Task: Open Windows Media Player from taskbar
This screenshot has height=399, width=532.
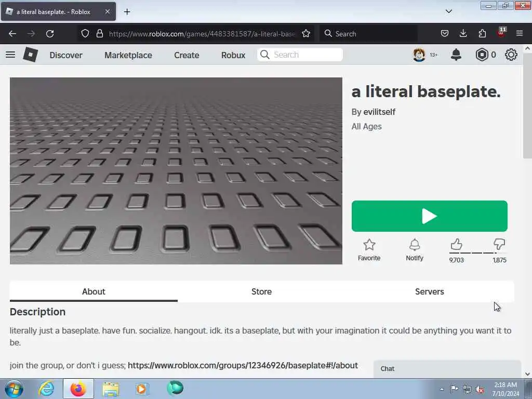Action: [x=142, y=389]
